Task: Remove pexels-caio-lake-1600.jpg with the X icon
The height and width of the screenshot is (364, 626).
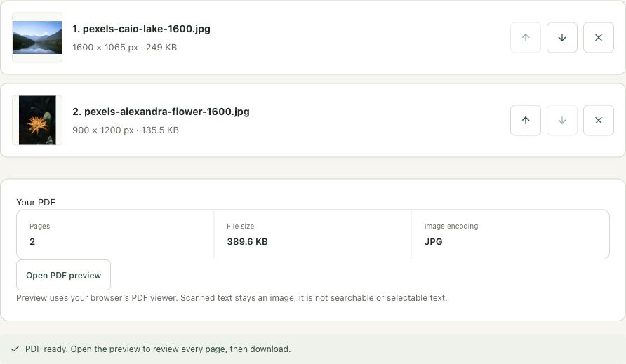Action: point(598,37)
